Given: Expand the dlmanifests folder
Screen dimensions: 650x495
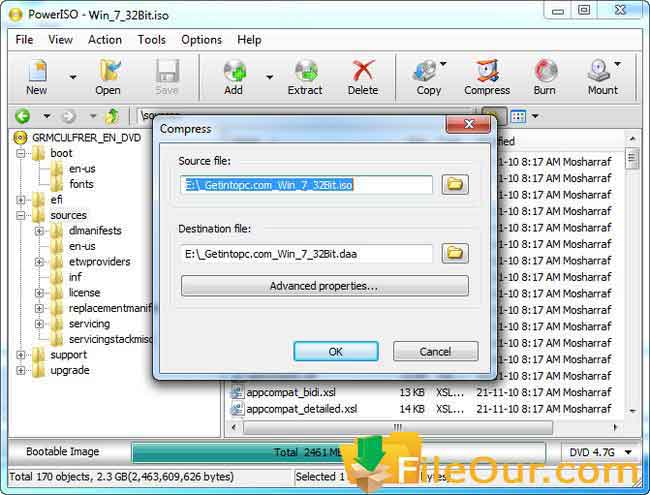Looking at the screenshot, I should click(39, 231).
